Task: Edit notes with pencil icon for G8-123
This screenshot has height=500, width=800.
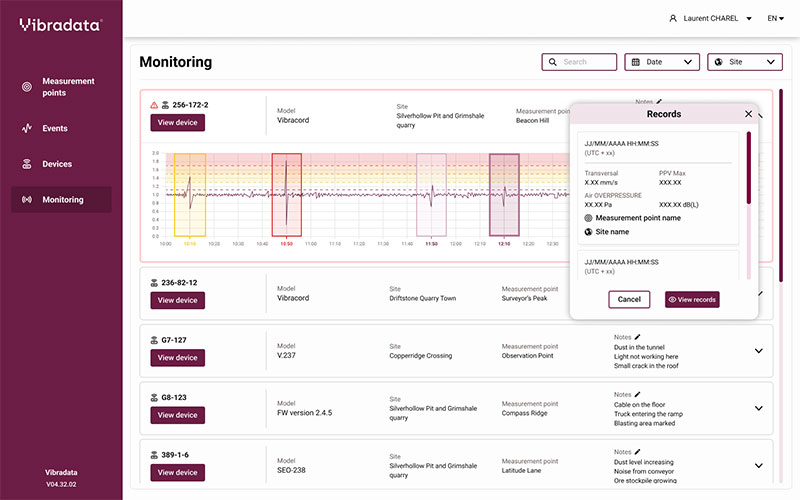Action: pyautogui.click(x=637, y=394)
